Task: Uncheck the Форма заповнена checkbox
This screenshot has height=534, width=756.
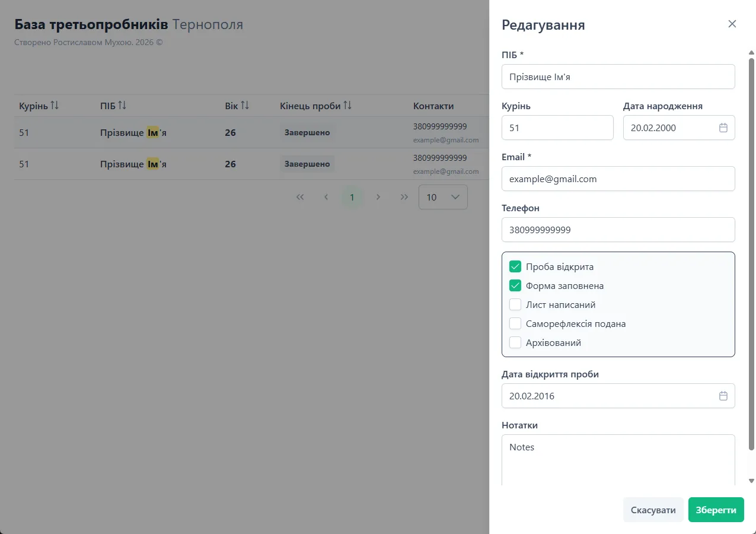Action: 515,285
